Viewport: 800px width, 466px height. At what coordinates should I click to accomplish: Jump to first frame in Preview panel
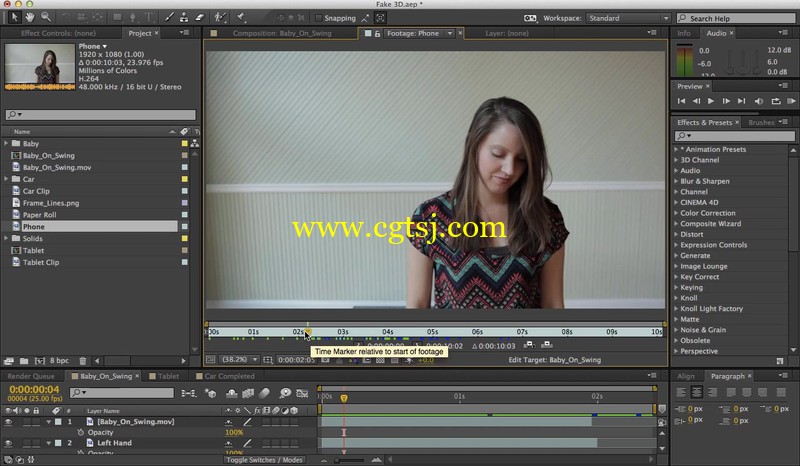click(x=681, y=101)
